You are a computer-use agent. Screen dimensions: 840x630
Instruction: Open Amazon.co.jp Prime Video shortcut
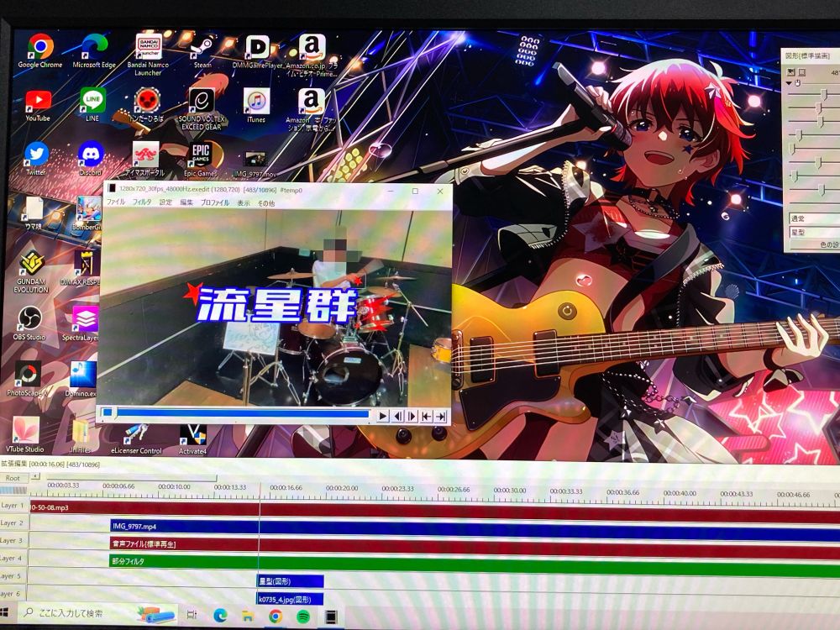312,55
